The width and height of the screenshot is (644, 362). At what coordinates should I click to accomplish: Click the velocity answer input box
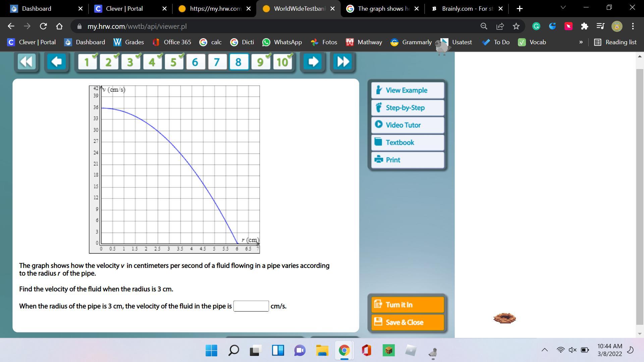[251, 306]
